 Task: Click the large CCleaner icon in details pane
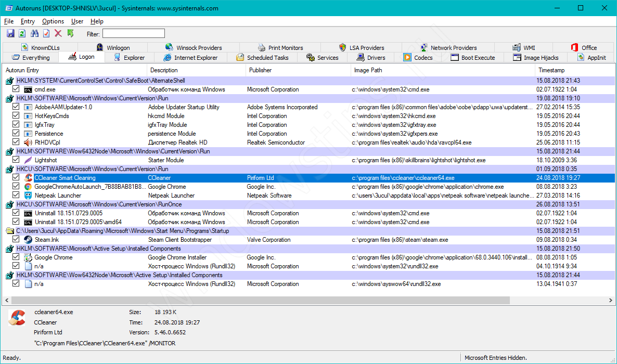click(x=17, y=318)
